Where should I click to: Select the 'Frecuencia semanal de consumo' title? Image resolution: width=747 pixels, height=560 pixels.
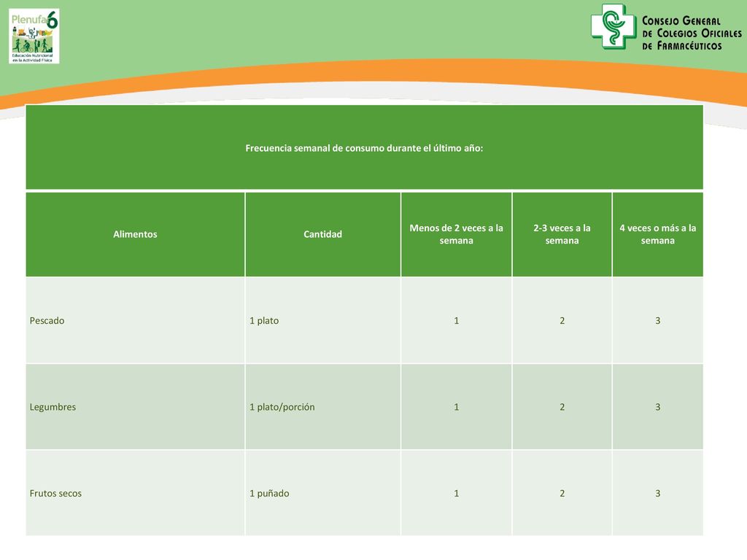[364, 148]
